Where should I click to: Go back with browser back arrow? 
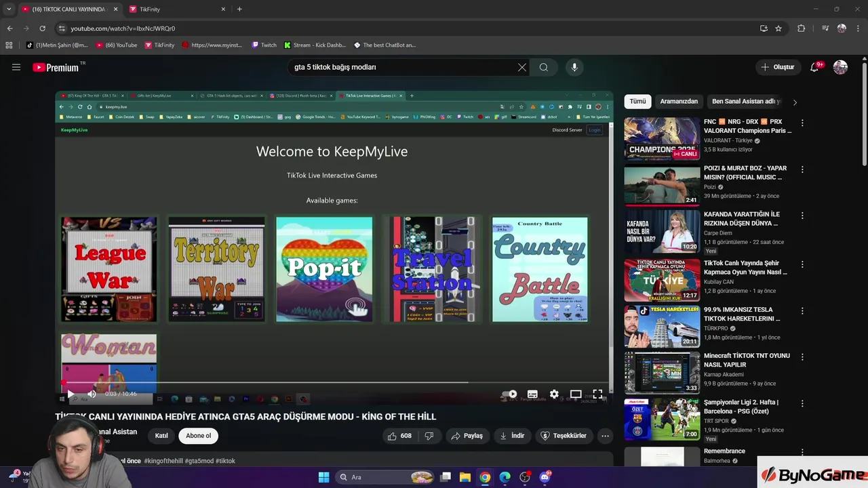pos(9,28)
